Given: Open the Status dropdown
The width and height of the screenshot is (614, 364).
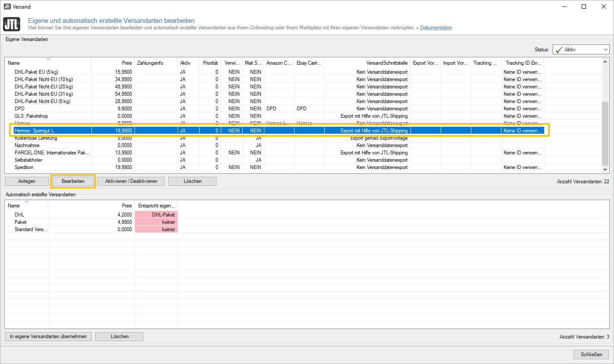Looking at the screenshot, I should [605, 50].
